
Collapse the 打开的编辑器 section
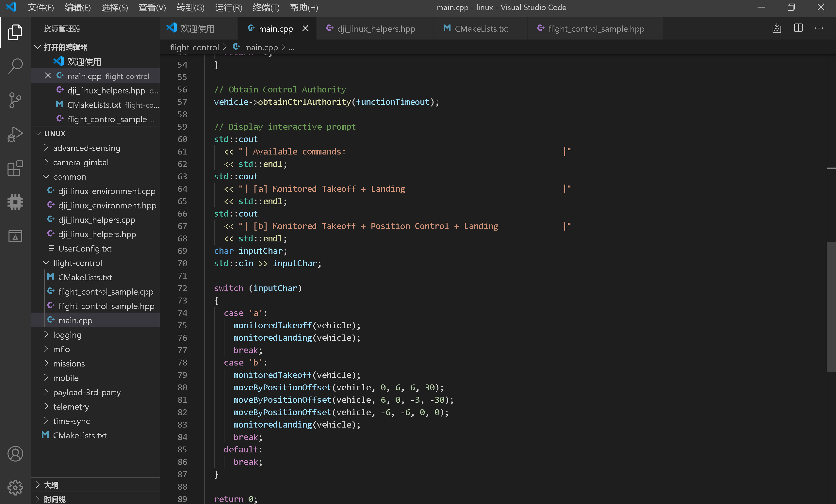coord(38,47)
